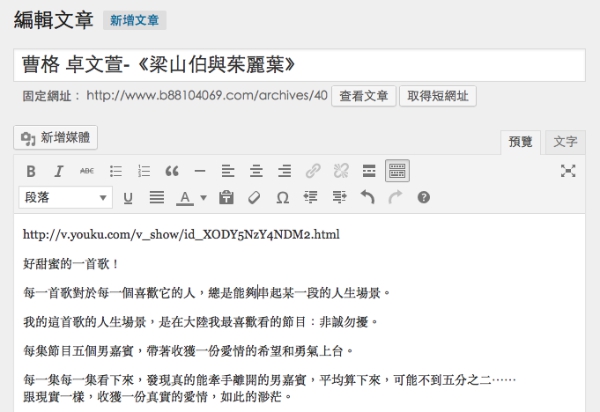Underline the selected text
600x412 pixels.
pos(128,198)
